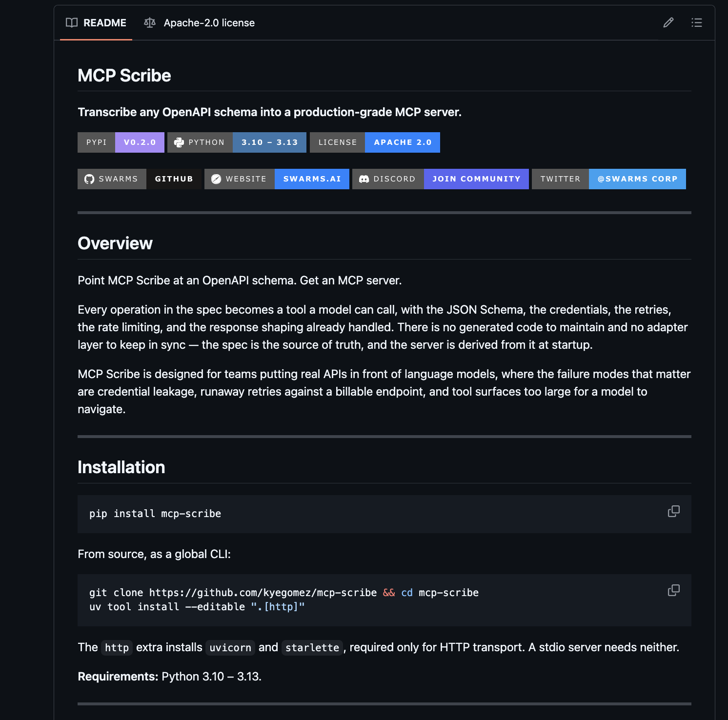Visit the Website swarms.ai badge
Viewport: 728px width, 720px height.
277,179
